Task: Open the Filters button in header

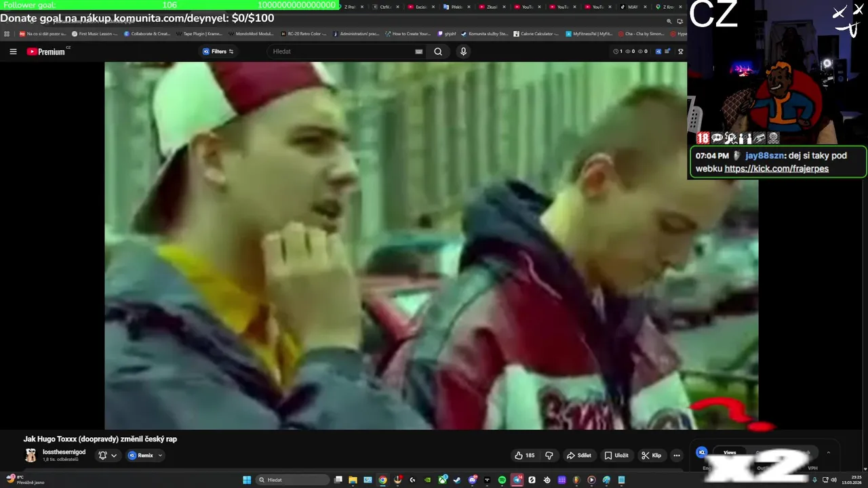Action: (218, 52)
